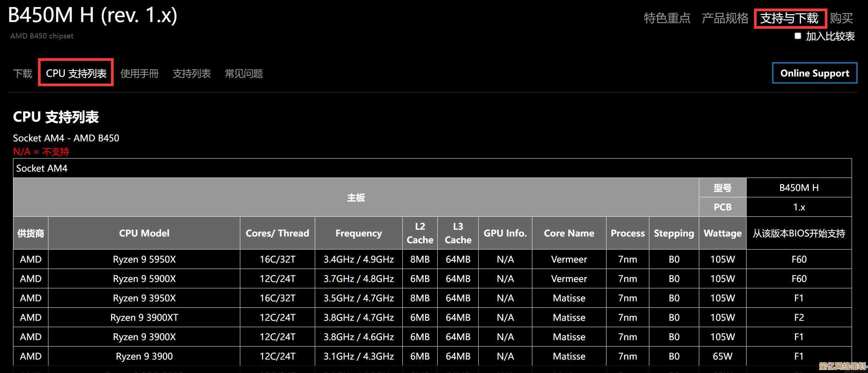This screenshot has width=868, height=373.
Task: Open the 产品规格 page tab
Action: click(725, 18)
